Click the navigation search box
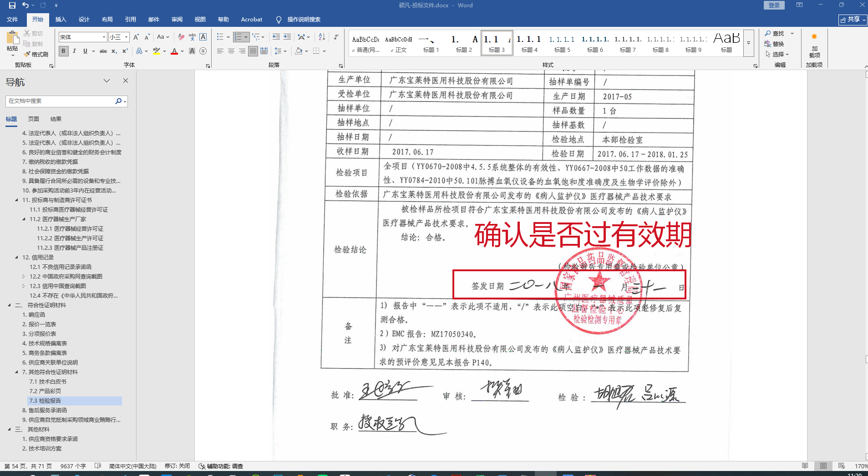This screenshot has height=476, width=868. tap(61, 101)
